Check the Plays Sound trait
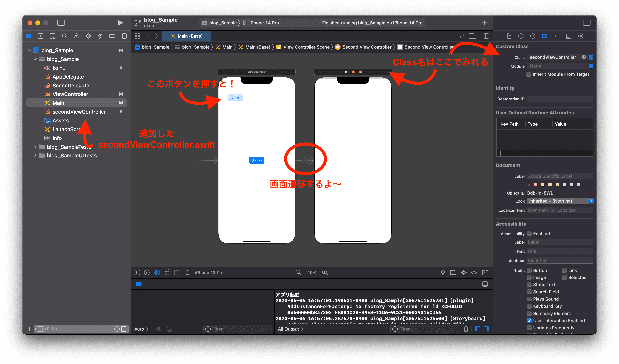The height and width of the screenshot is (364, 619). tap(529, 299)
